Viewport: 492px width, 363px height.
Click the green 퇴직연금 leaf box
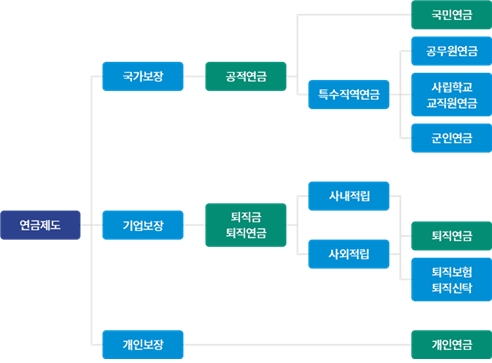452,236
